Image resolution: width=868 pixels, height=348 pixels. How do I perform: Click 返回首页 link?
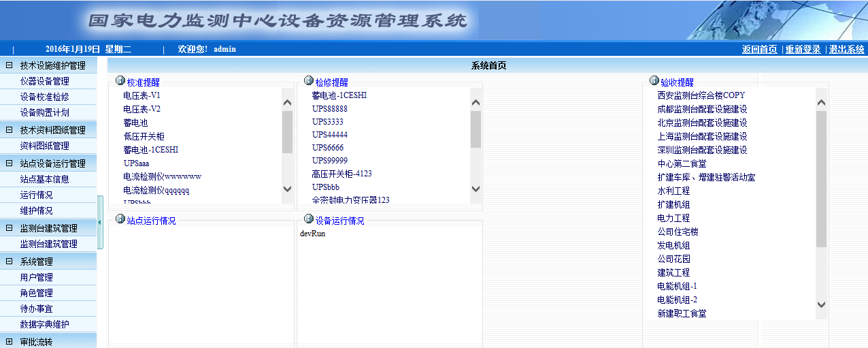point(759,49)
